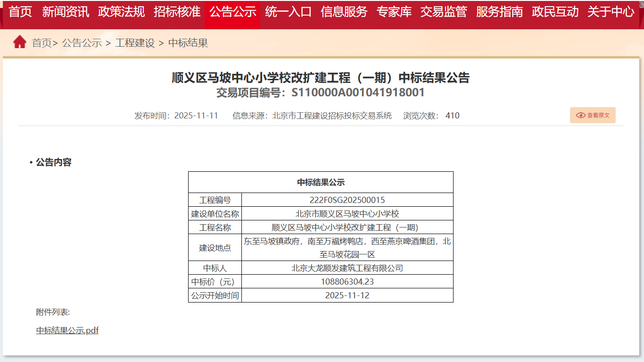Open 中标结果公示.pdf attachment
Screen dimensions: 644x362
pyautogui.click(x=67, y=330)
